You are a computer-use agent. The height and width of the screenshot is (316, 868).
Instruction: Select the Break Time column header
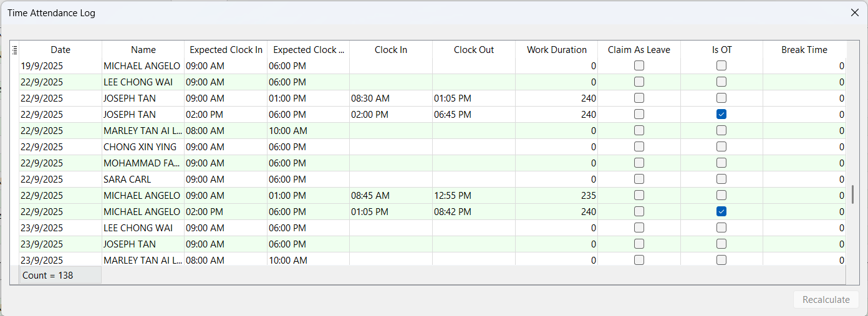tap(804, 50)
